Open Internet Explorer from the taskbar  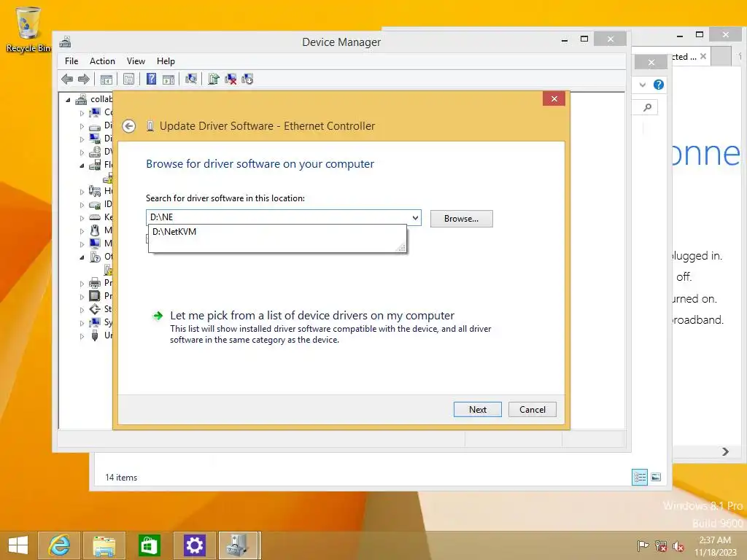59,545
